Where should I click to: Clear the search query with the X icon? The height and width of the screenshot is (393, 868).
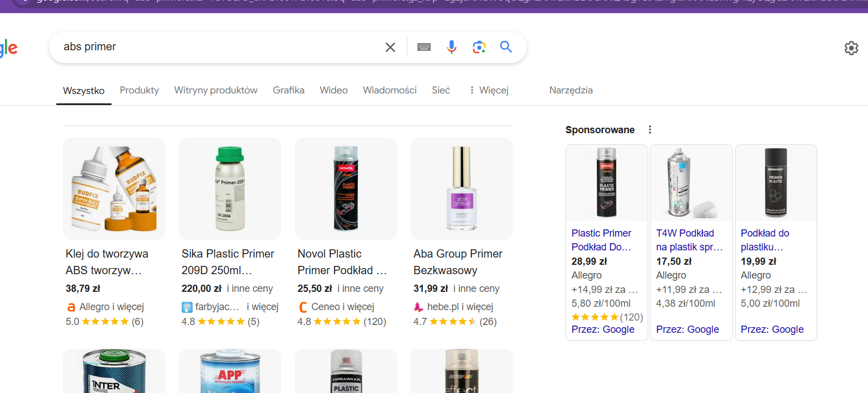pyautogui.click(x=390, y=47)
